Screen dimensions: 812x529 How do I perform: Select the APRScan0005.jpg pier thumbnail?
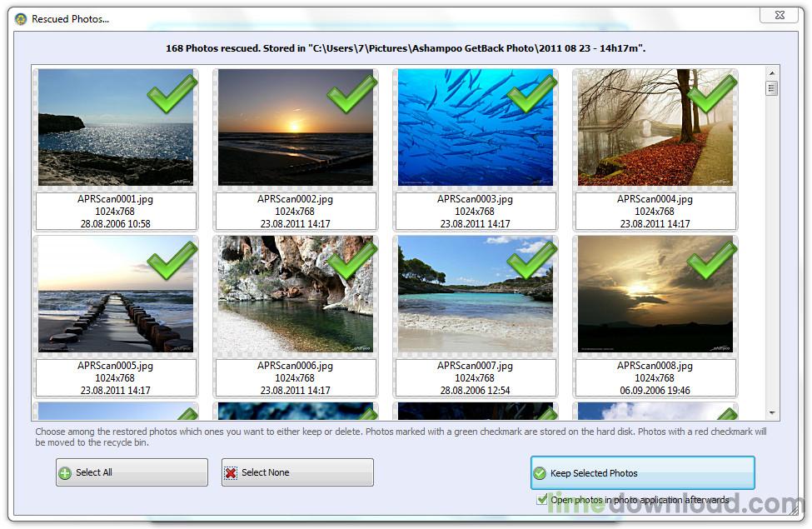[116, 294]
